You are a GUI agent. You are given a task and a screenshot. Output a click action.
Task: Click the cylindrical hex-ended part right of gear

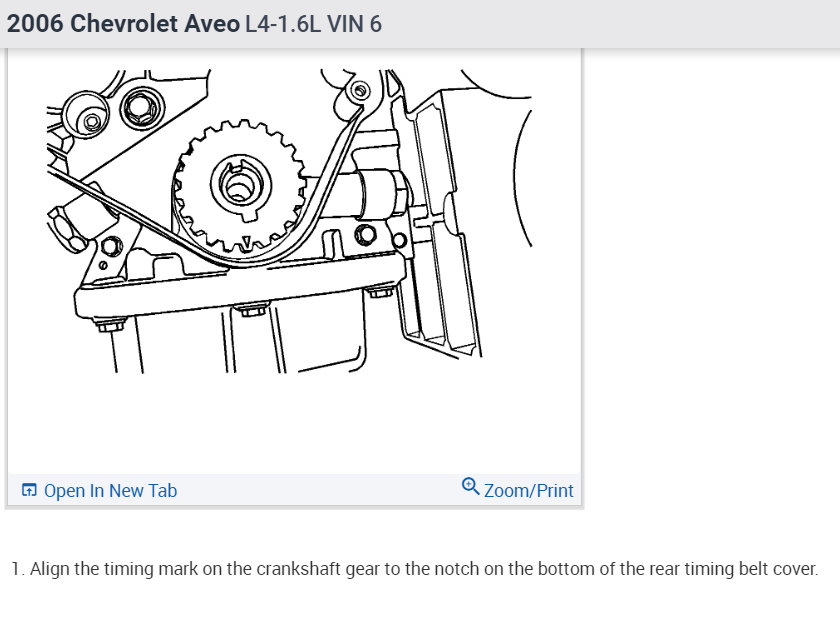383,194
